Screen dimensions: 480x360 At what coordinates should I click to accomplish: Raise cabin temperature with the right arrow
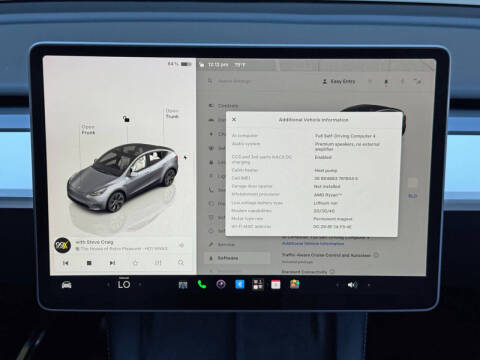coord(140,285)
